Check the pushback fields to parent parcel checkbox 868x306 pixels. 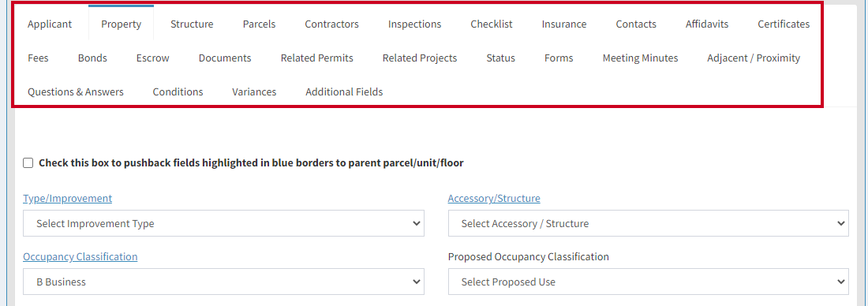[28, 163]
